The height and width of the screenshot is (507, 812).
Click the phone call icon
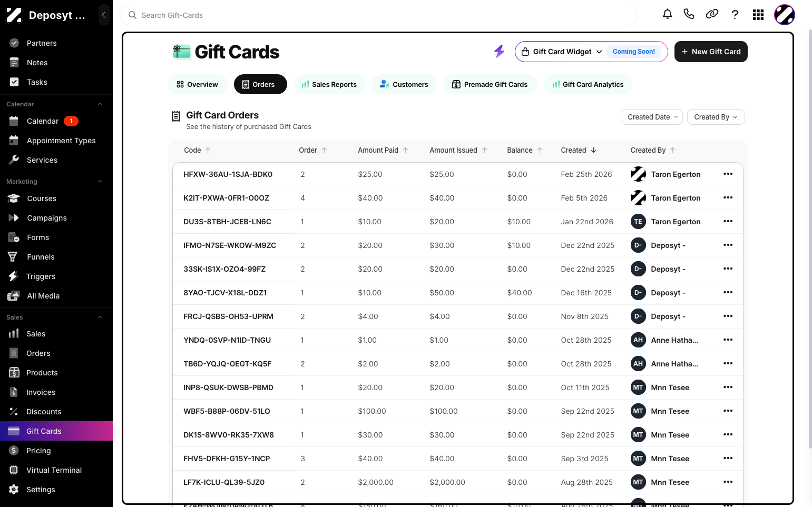(x=689, y=14)
